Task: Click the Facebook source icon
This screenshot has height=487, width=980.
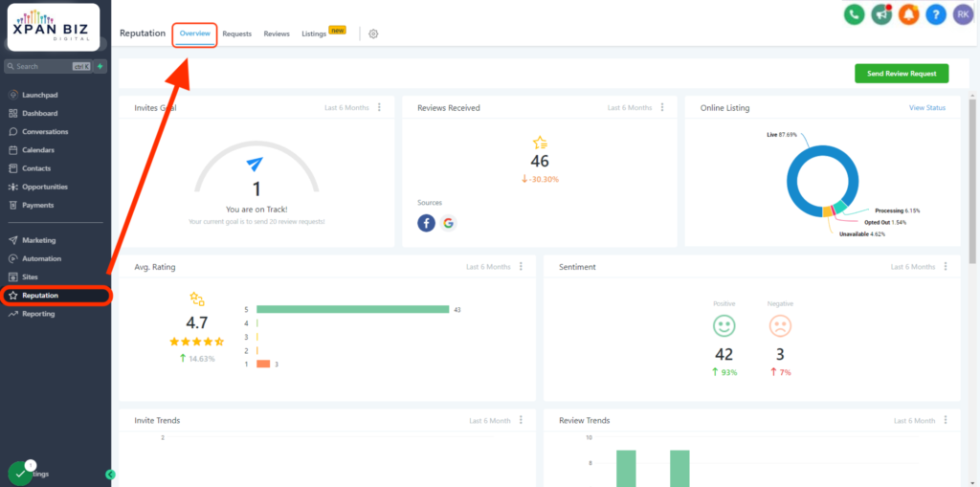Action: (427, 223)
